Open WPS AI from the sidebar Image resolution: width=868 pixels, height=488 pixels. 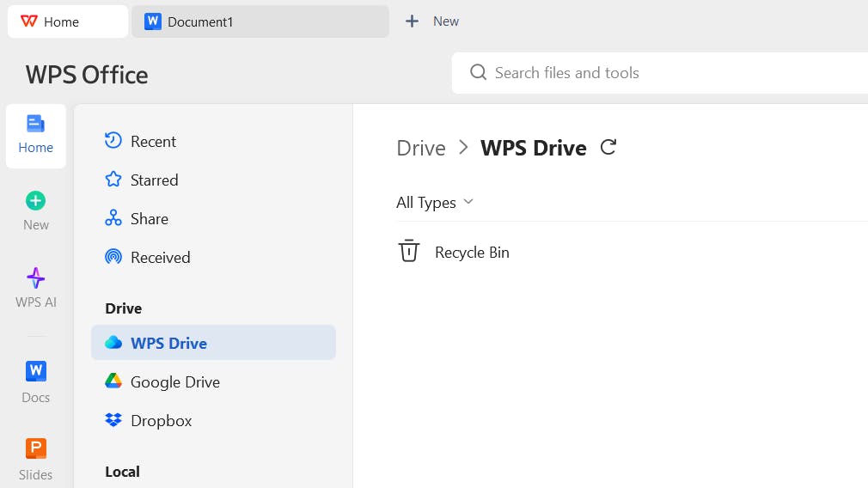click(x=36, y=288)
